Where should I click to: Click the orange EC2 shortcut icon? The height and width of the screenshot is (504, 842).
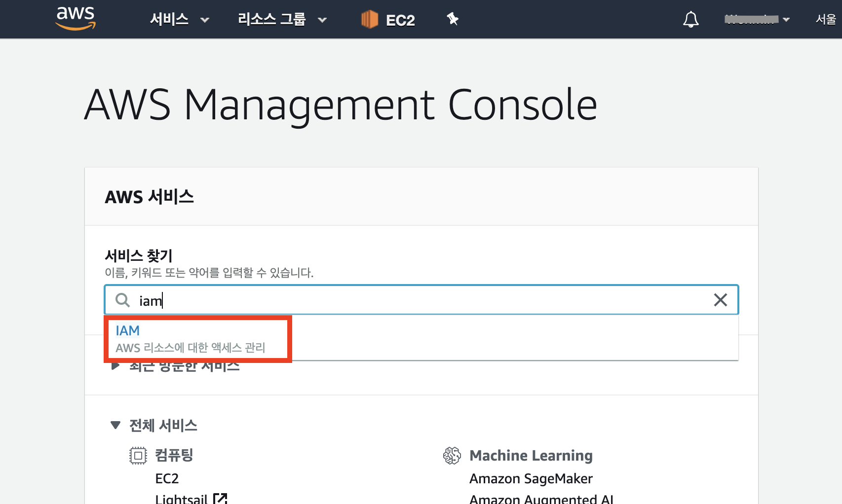tap(370, 19)
